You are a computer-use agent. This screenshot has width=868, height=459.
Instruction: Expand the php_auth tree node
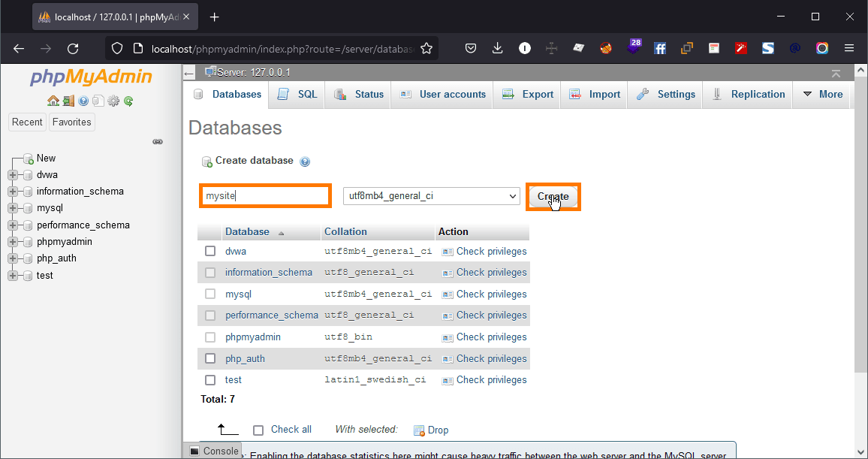click(x=12, y=258)
